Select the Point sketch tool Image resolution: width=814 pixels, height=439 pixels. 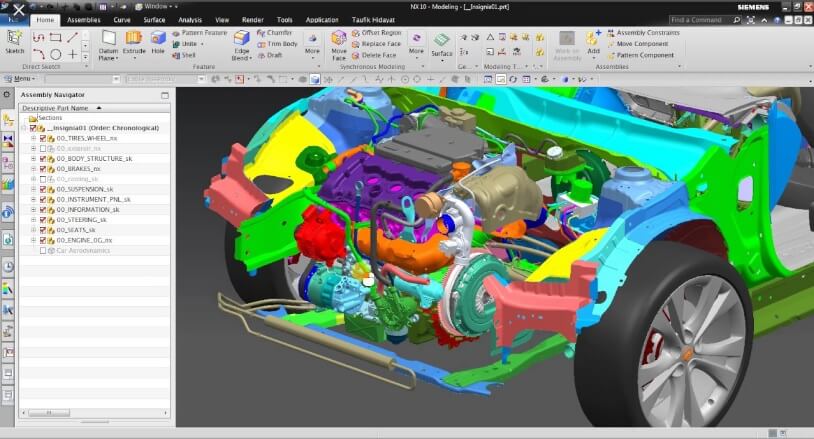[72, 54]
